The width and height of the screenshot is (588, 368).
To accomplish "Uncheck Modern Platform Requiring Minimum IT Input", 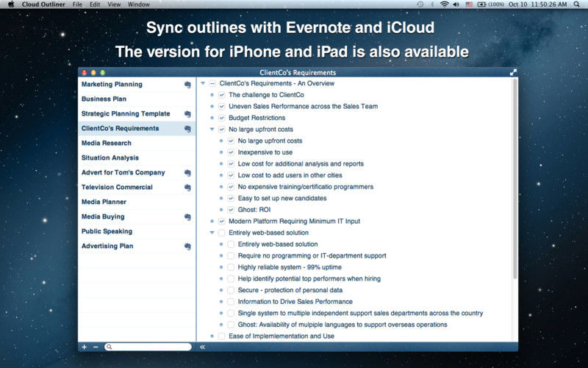I will pos(222,222).
